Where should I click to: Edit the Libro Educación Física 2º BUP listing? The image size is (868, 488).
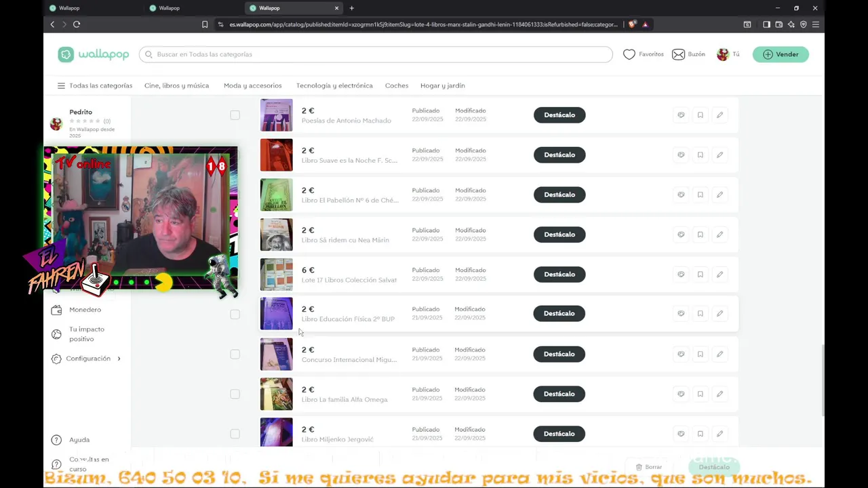[719, 314]
